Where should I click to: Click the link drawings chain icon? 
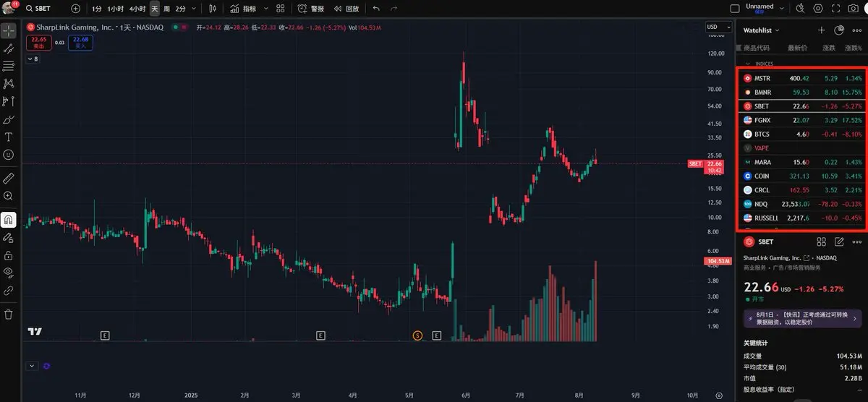[x=9, y=291]
